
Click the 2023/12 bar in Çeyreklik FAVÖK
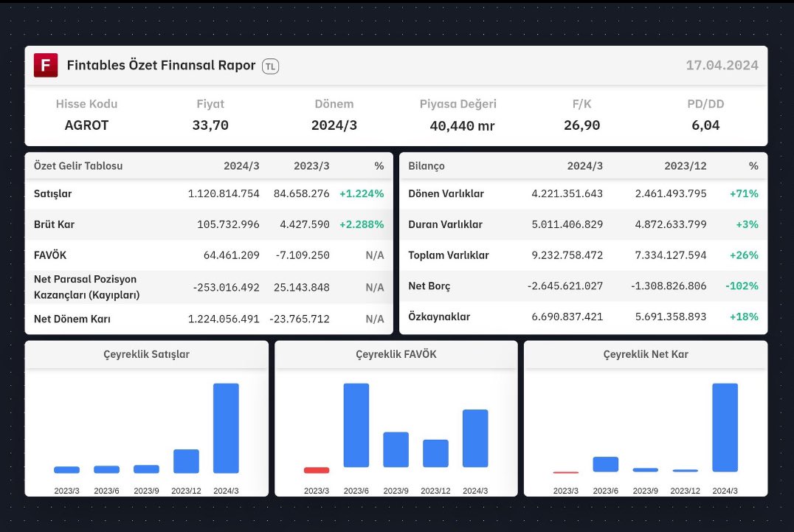(x=435, y=454)
